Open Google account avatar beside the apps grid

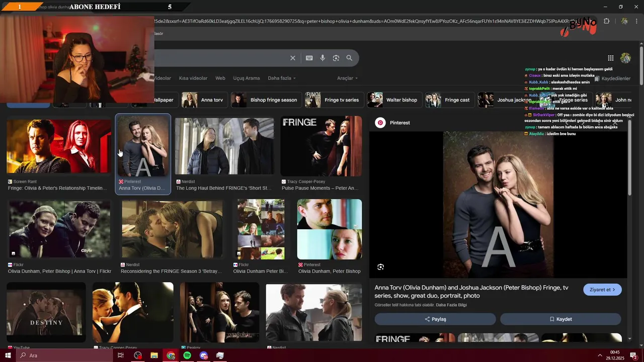(x=625, y=58)
